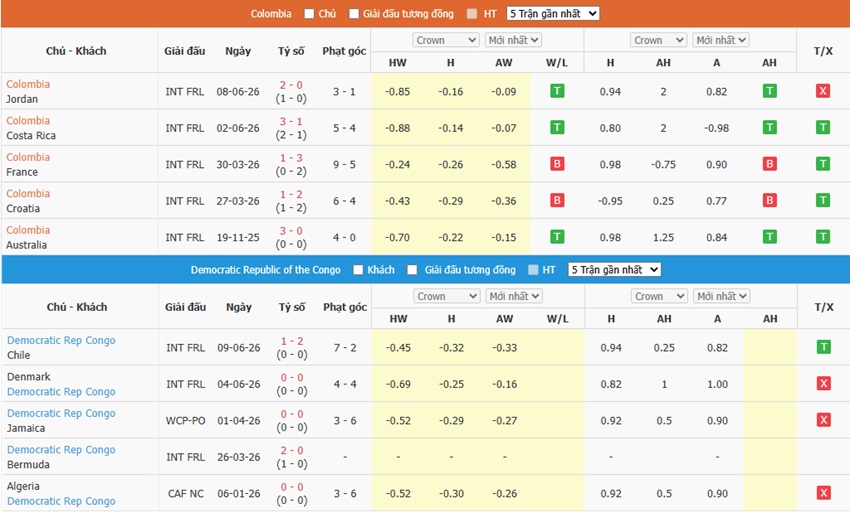
Task: Click W/L column header in Congo table
Action: (558, 319)
